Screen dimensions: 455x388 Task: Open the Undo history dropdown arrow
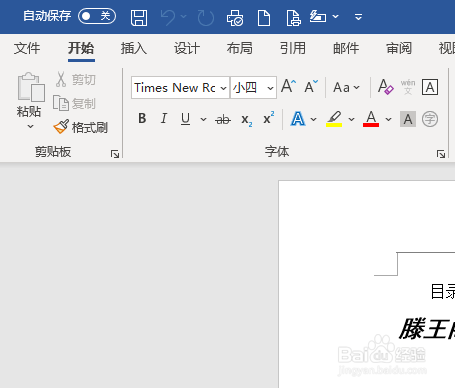tap(184, 16)
